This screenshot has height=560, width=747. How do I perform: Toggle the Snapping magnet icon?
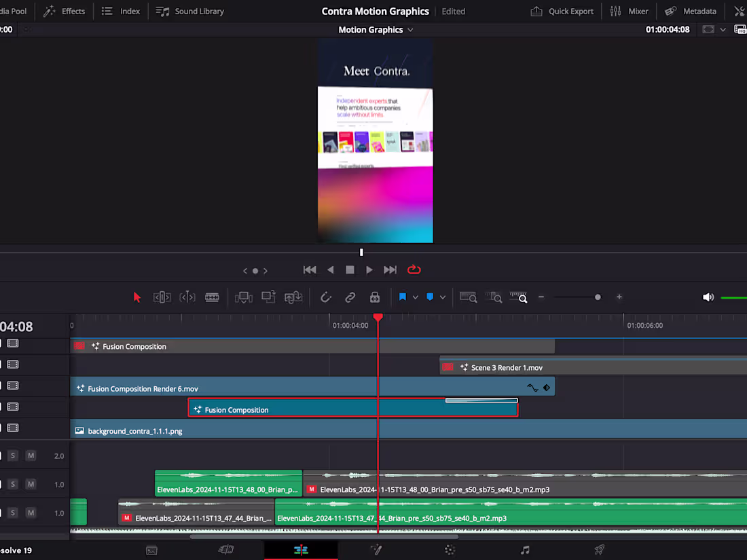(325, 297)
